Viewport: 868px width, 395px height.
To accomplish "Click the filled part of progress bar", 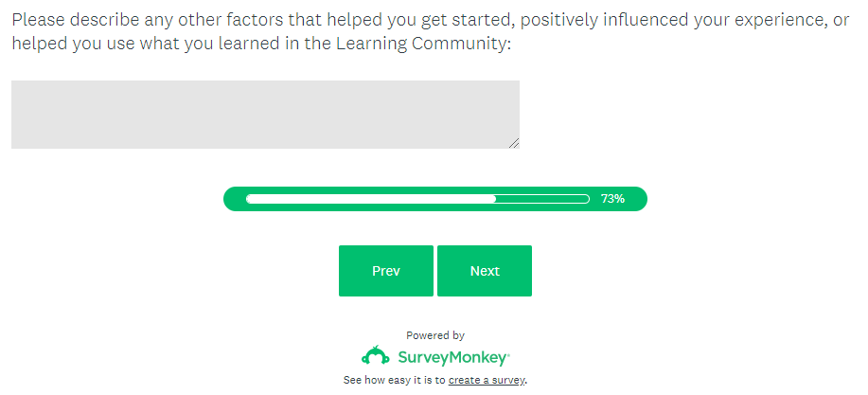I will pyautogui.click(x=369, y=199).
